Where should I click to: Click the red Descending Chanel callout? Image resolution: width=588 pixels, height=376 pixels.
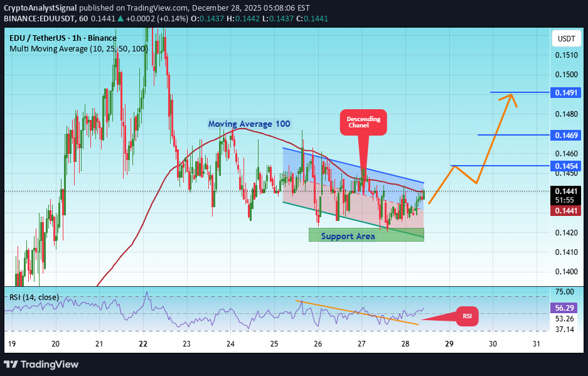pyautogui.click(x=363, y=122)
